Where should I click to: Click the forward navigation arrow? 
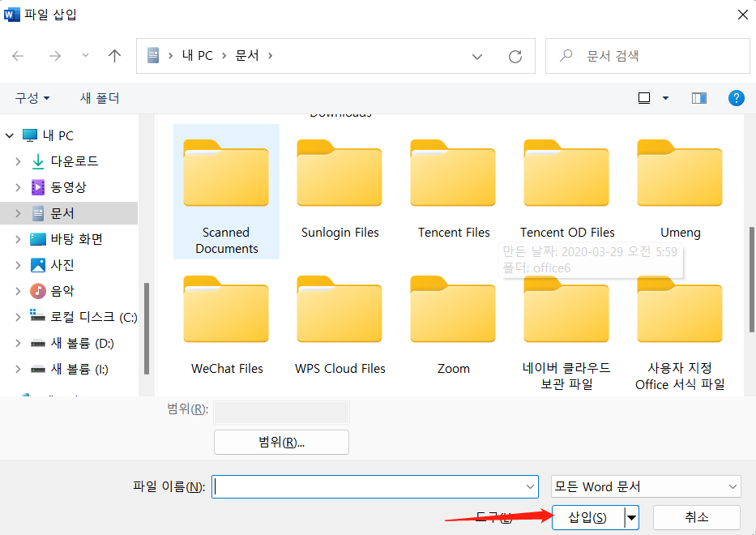(54, 56)
